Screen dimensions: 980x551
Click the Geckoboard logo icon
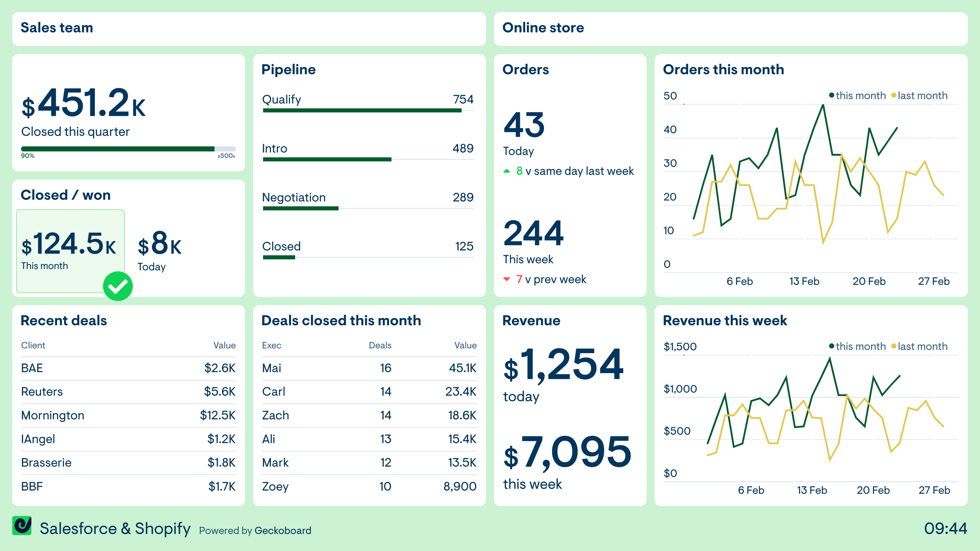[x=22, y=526]
